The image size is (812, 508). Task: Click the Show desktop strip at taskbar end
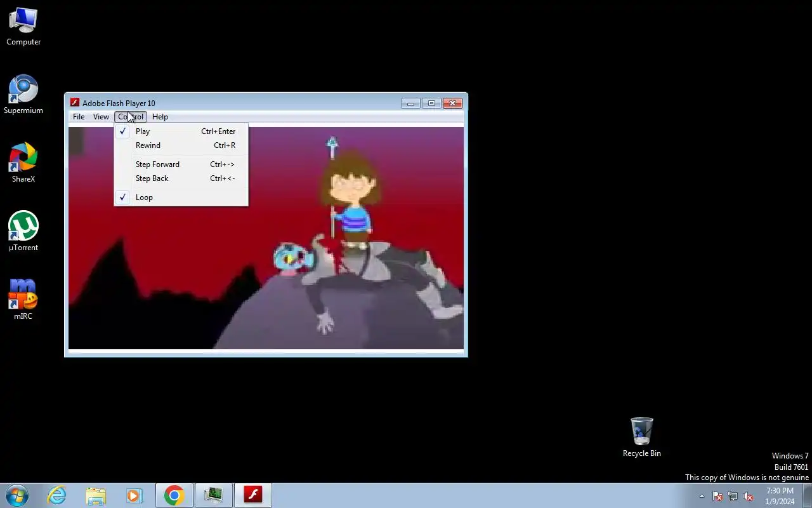click(807, 495)
